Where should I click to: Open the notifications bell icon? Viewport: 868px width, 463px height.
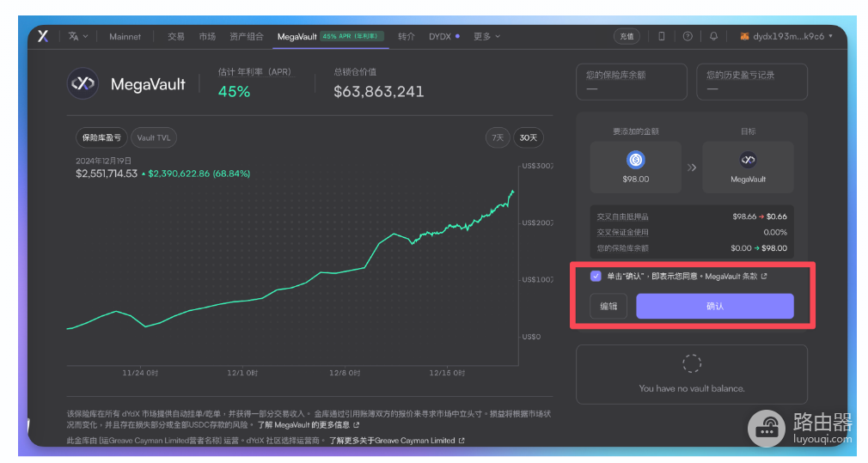click(x=713, y=37)
